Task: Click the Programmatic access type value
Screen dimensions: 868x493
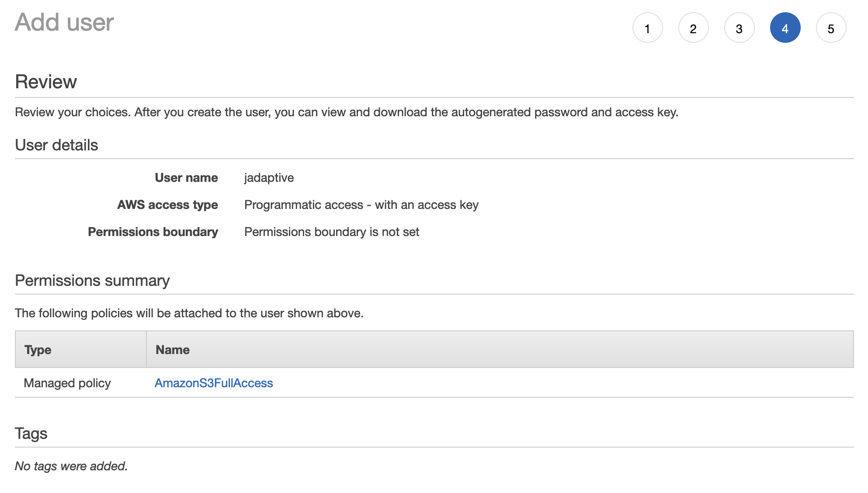Action: coord(361,205)
